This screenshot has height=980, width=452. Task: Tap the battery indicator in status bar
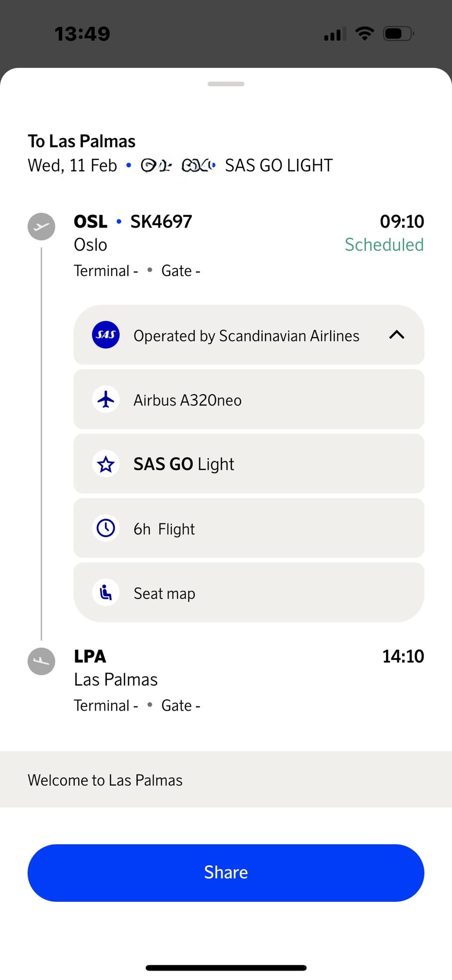click(398, 33)
